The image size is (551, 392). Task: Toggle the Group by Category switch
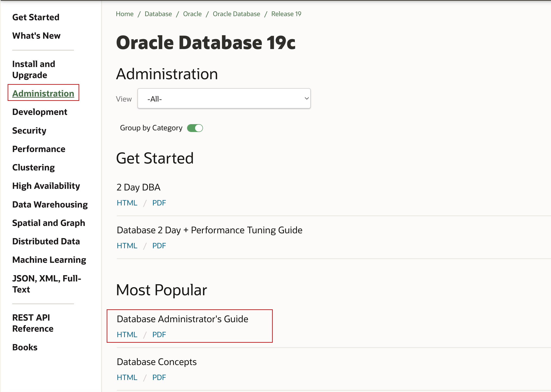[x=195, y=128]
